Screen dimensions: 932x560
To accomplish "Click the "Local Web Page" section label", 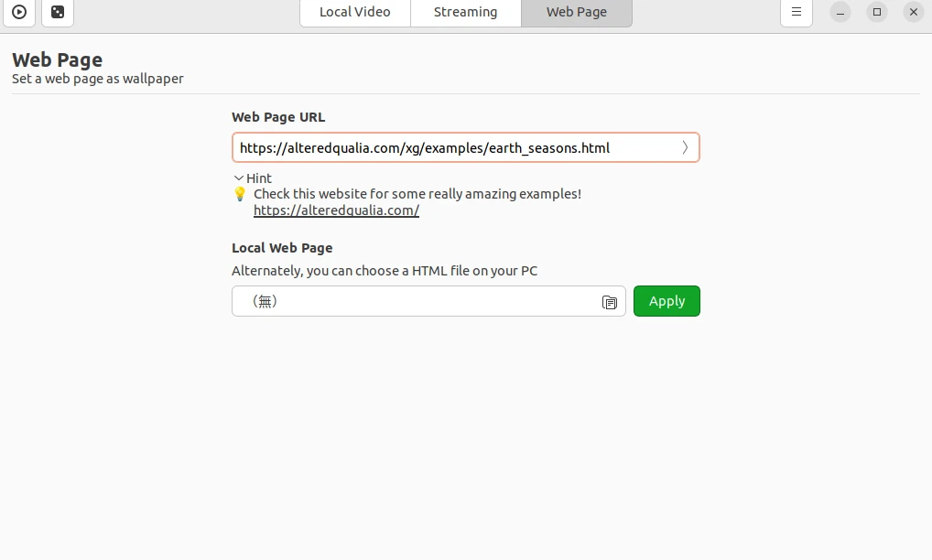I will (x=282, y=248).
